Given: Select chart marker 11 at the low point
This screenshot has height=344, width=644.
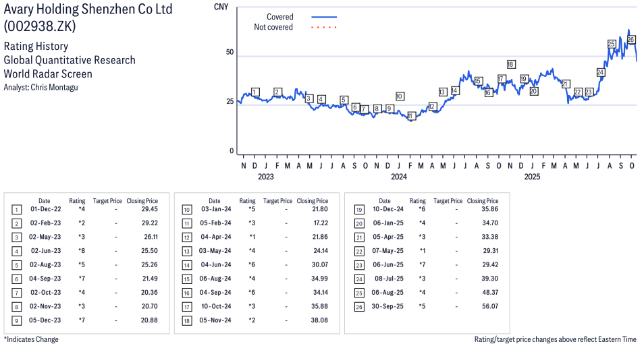Looking at the screenshot, I should (411, 116).
